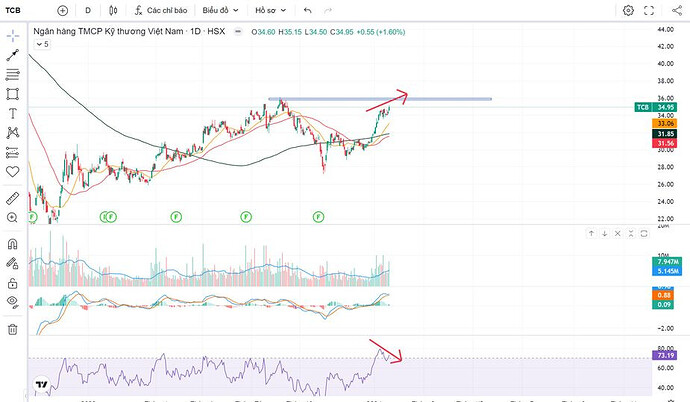Select the rectangle shapes tool

point(13,94)
